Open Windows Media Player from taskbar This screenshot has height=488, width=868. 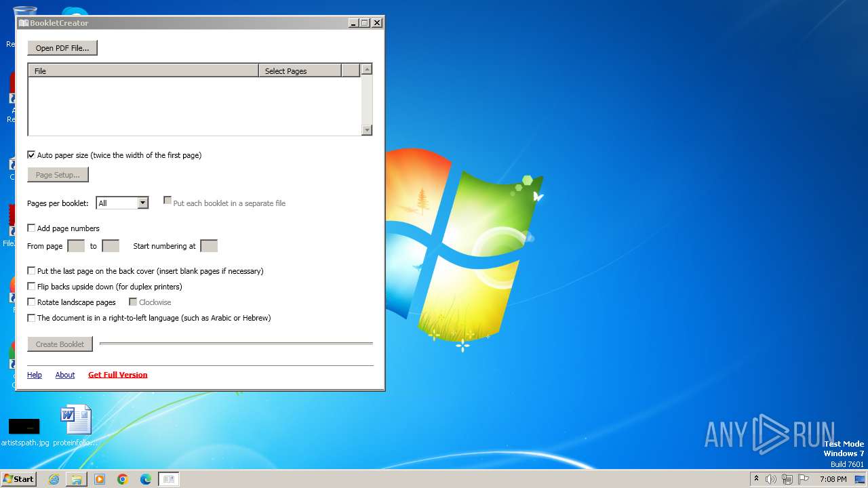pyautogui.click(x=100, y=479)
